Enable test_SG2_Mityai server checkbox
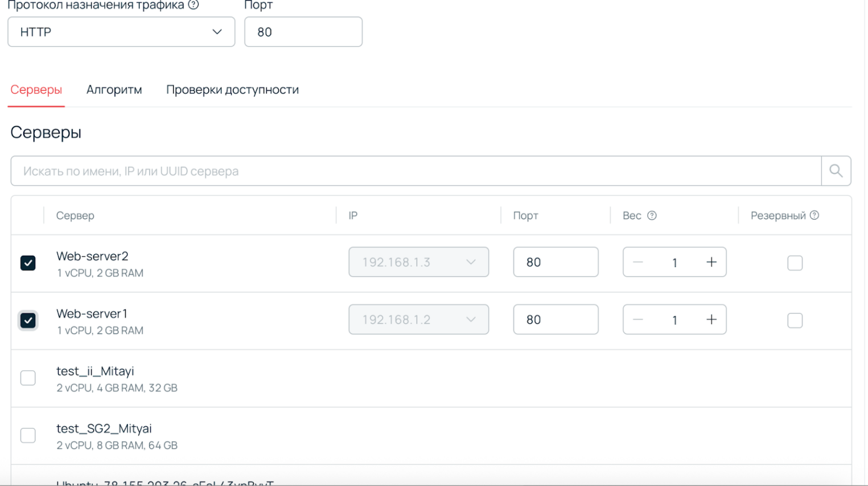868x486 pixels. (28, 435)
